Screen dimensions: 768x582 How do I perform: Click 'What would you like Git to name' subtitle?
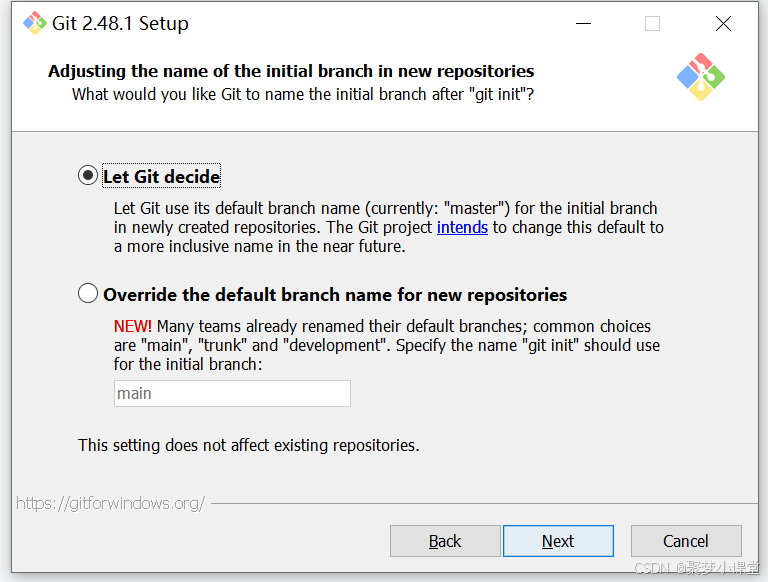click(x=303, y=94)
